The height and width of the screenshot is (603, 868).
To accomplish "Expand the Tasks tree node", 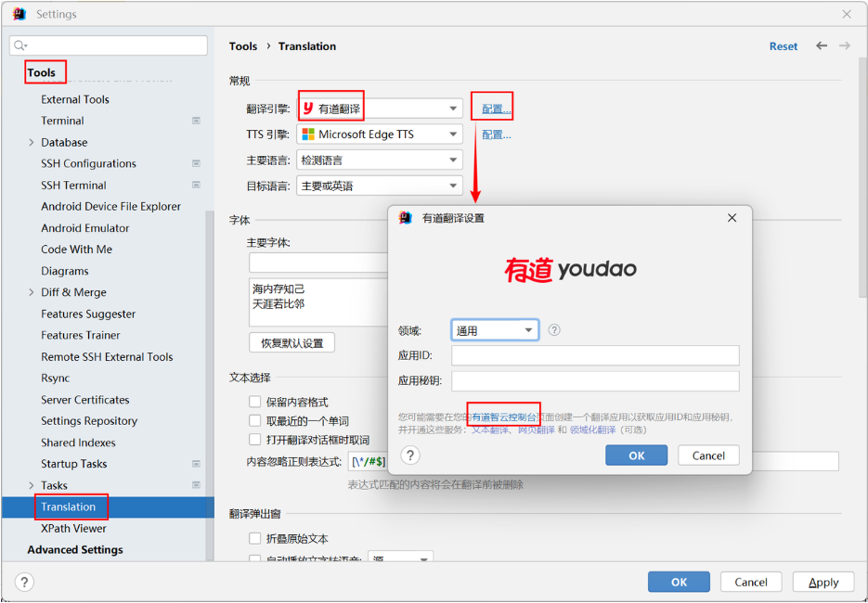I will tap(31, 485).
